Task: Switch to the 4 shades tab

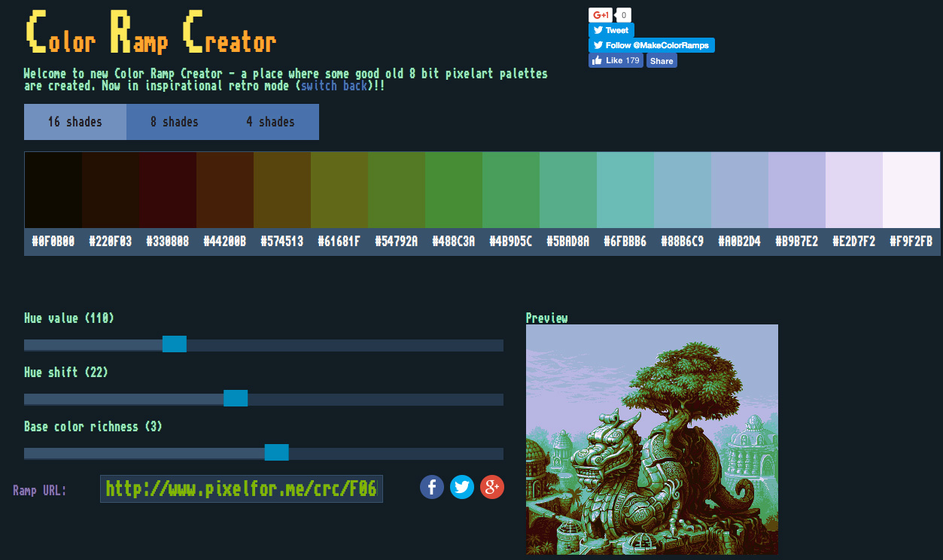Action: (x=271, y=122)
